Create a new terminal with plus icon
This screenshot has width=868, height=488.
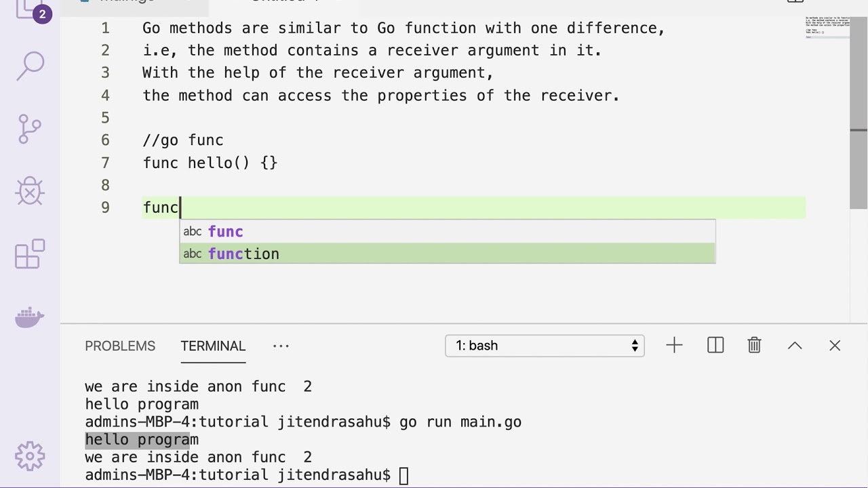674,346
